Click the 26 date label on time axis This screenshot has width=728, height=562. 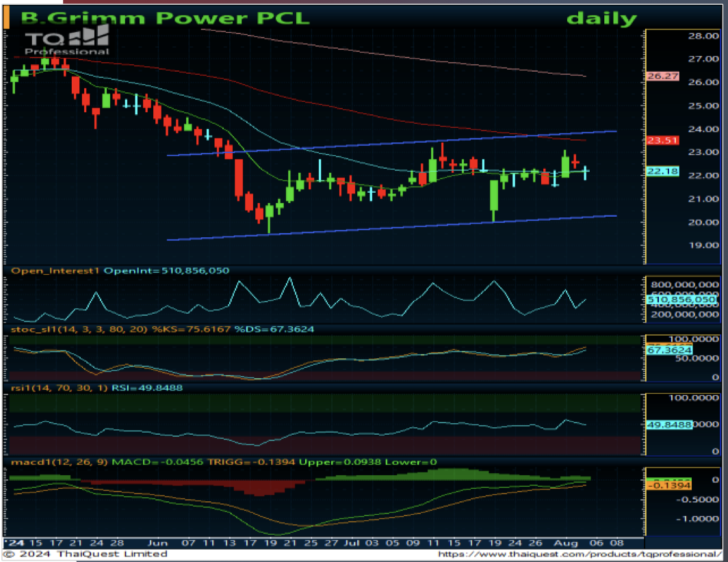535,542
